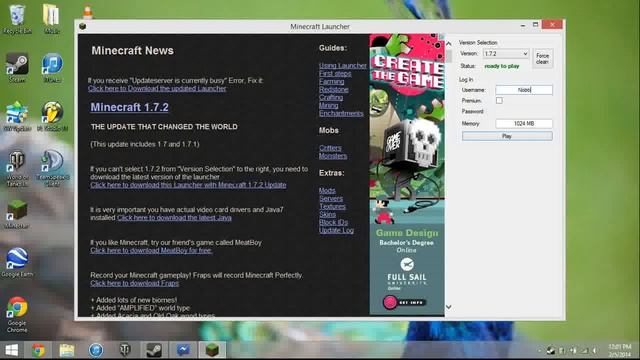Open World of Tanks from the taskbar
640x360 pixels.
pos(125,350)
